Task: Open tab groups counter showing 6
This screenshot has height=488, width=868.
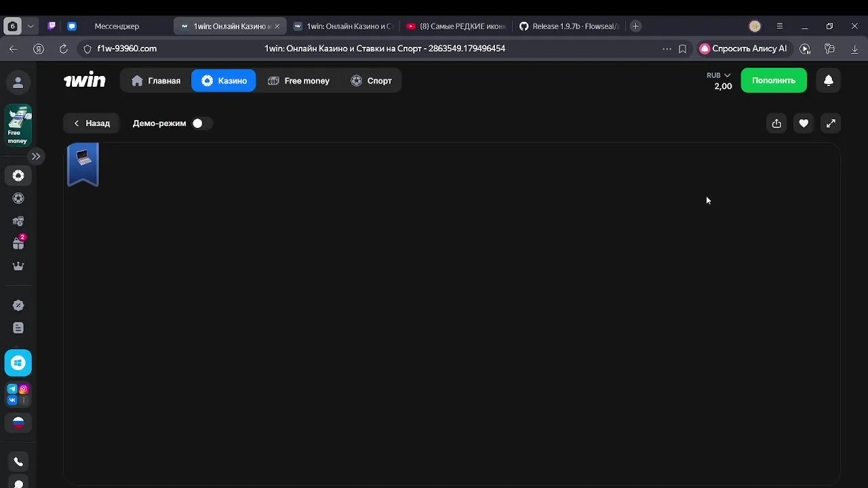Action: pos(12,26)
